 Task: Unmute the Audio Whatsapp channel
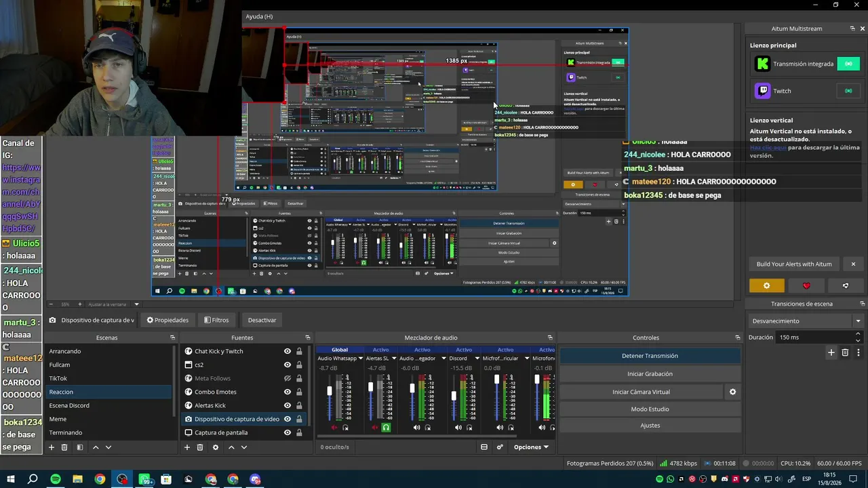click(x=334, y=428)
